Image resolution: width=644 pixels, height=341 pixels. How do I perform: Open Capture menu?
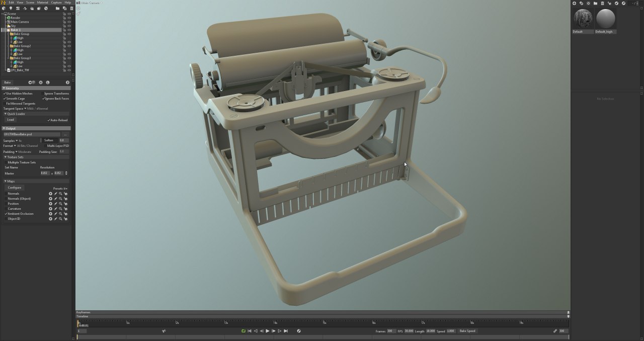[56, 3]
